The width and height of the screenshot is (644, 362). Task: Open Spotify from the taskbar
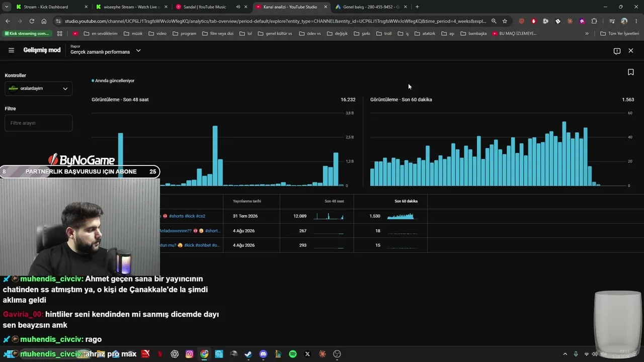(293, 354)
